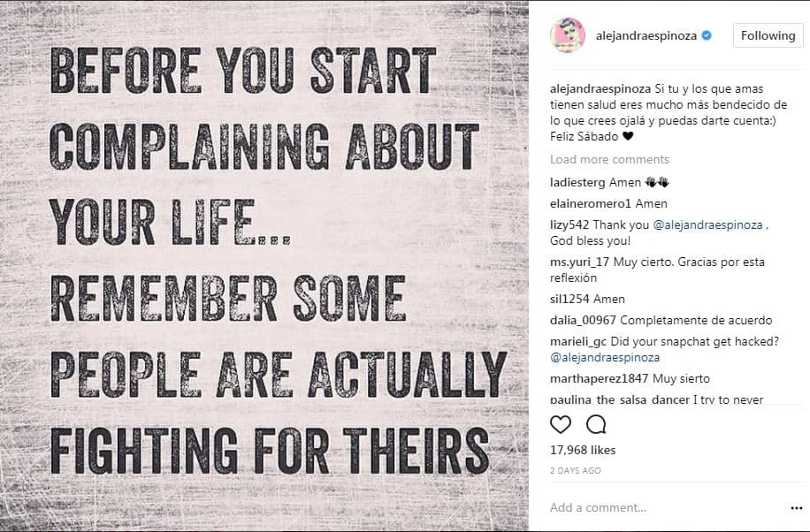810x532 pixels.
Task: Like the post with heart icon
Action: 561,424
